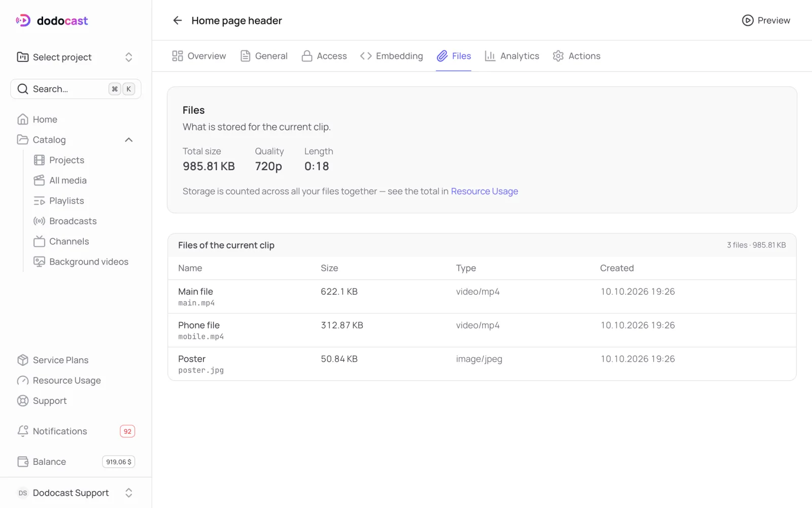Click the Home page header title
The height and width of the screenshot is (508, 812).
coord(237,20)
